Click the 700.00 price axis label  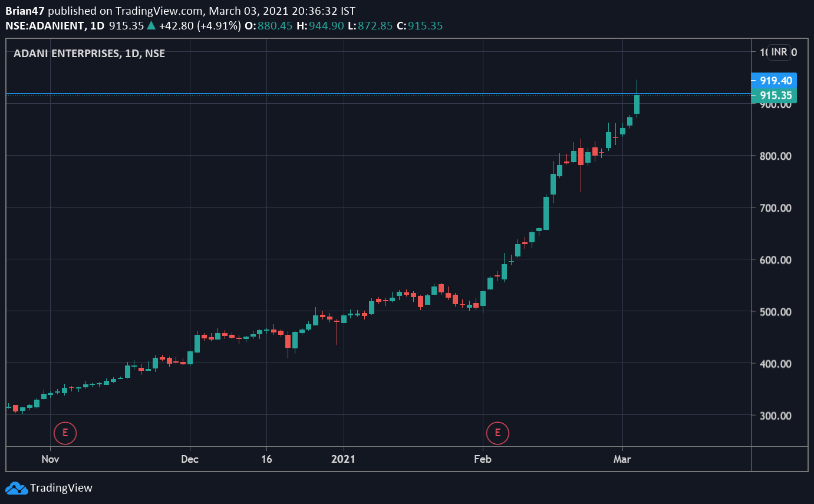(775, 208)
